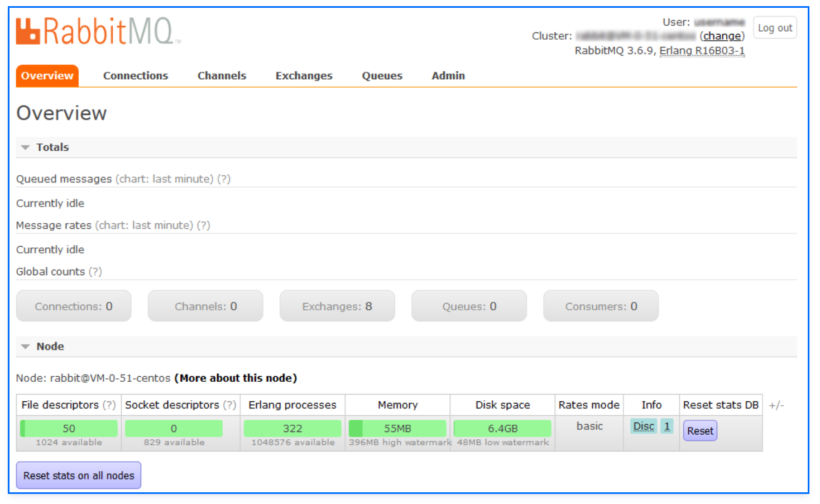Click the basic rates mode value
This screenshot has height=504, width=820.
click(589, 426)
